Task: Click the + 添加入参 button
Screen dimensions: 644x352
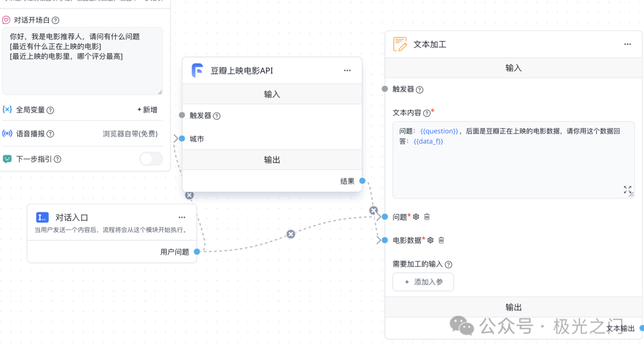Action: 423,282
